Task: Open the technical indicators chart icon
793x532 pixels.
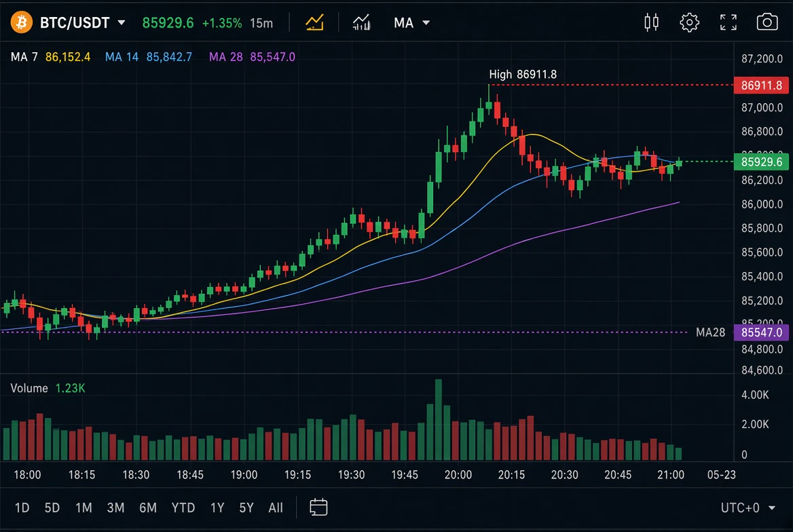Action: [x=362, y=23]
